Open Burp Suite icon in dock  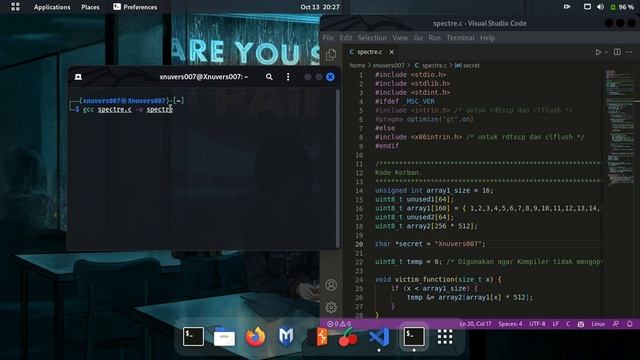(321, 337)
